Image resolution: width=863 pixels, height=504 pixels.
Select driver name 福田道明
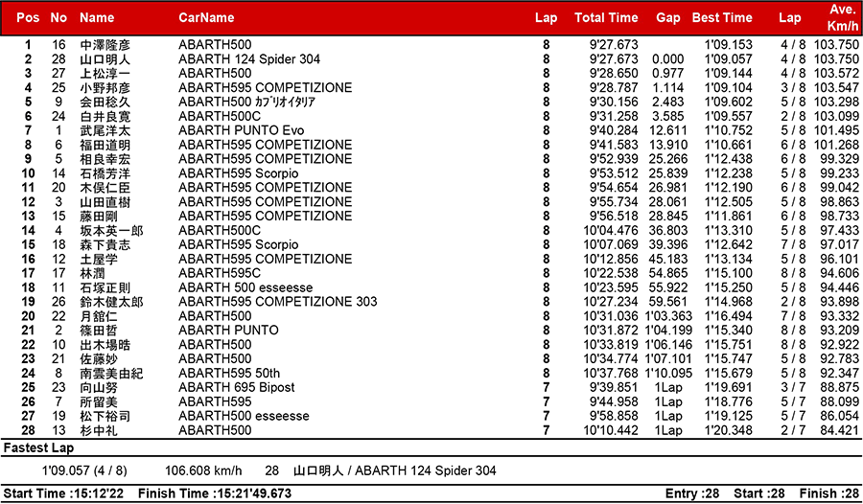tap(105, 146)
